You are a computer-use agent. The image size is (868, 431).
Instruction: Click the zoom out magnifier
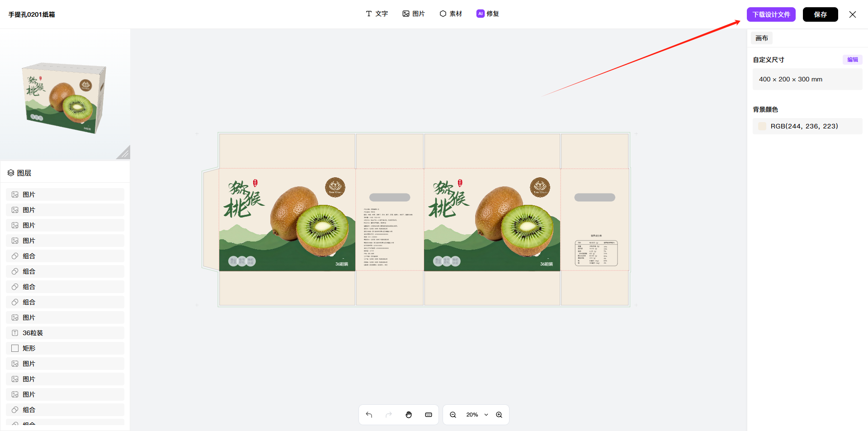click(453, 415)
